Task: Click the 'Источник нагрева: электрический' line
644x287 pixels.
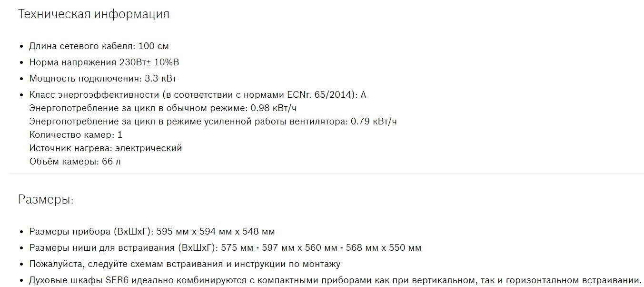Action: click(106, 148)
